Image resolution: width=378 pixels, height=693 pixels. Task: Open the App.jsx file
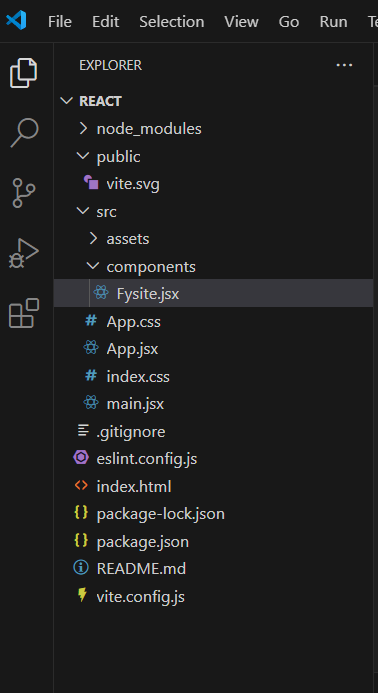tap(132, 349)
